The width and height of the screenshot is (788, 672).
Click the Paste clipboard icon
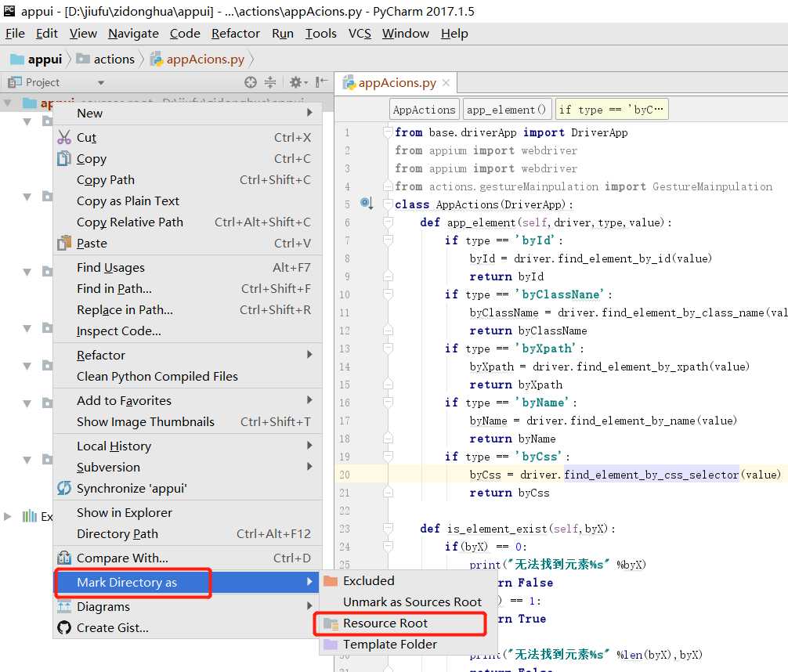[63, 243]
